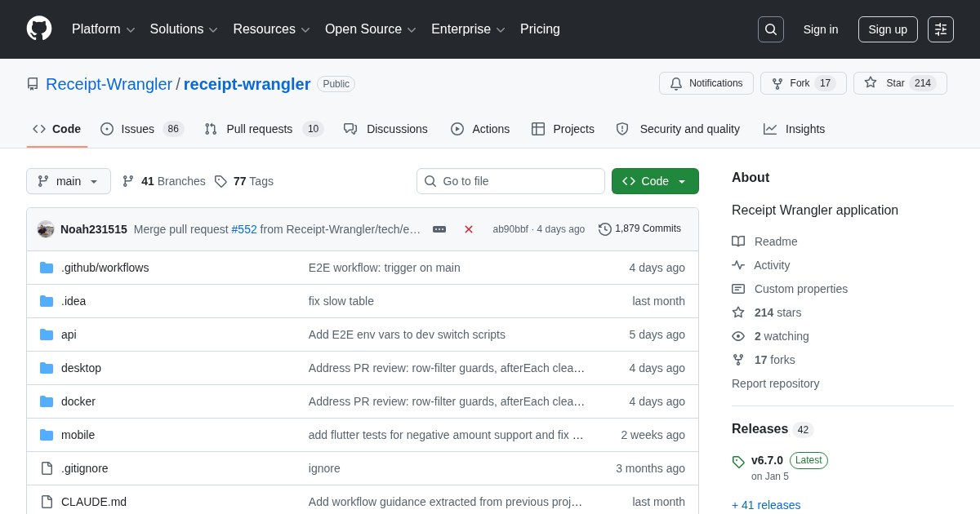
Task: Go to GitHub homepage logo
Action: 39,29
